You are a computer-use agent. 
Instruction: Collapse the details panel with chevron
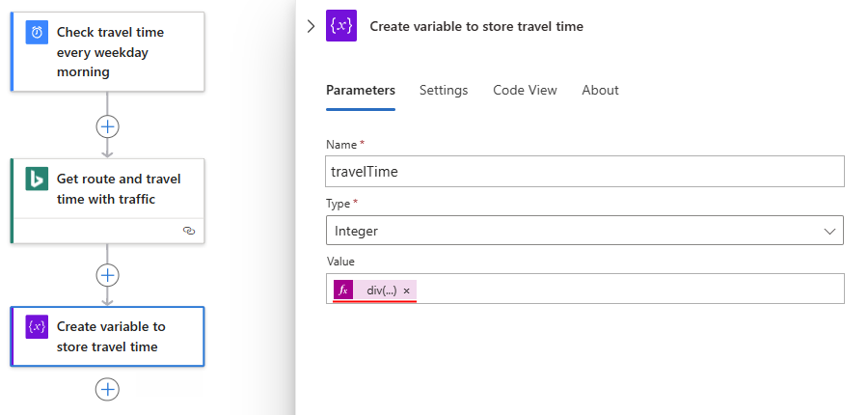coord(311,26)
